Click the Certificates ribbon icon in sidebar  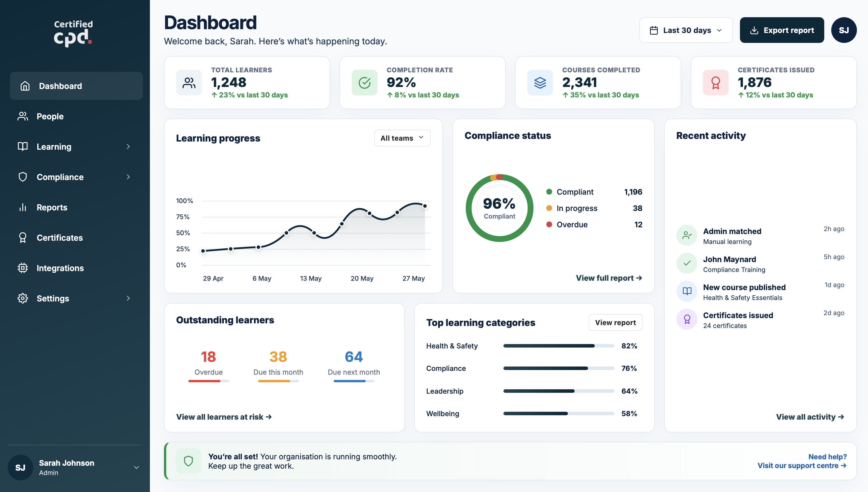click(x=23, y=238)
